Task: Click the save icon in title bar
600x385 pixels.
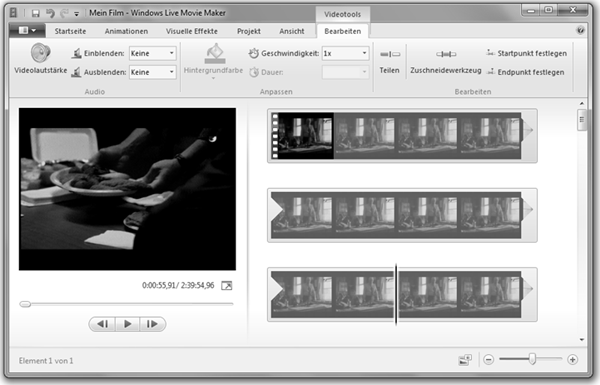Action: coord(36,13)
